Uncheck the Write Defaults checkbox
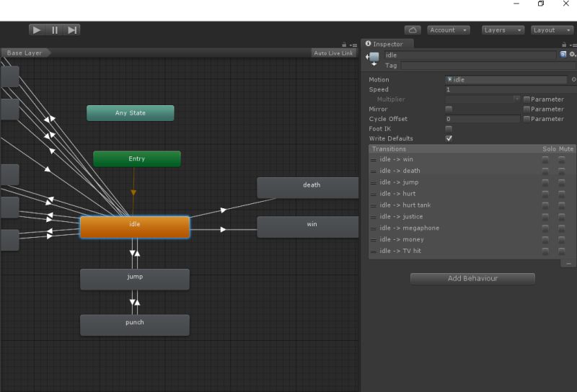This screenshot has width=577, height=392. [449, 138]
